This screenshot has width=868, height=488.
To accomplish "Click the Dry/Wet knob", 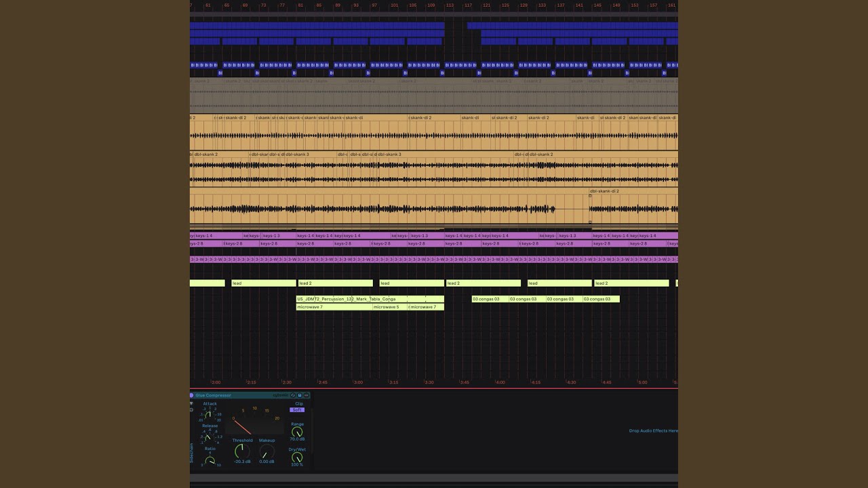I will [297, 457].
